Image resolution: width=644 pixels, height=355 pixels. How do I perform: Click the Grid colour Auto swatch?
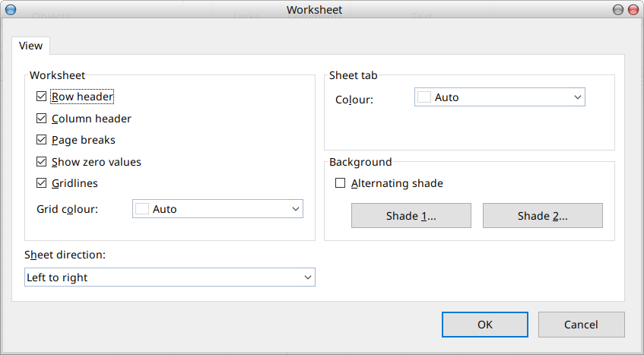point(142,209)
